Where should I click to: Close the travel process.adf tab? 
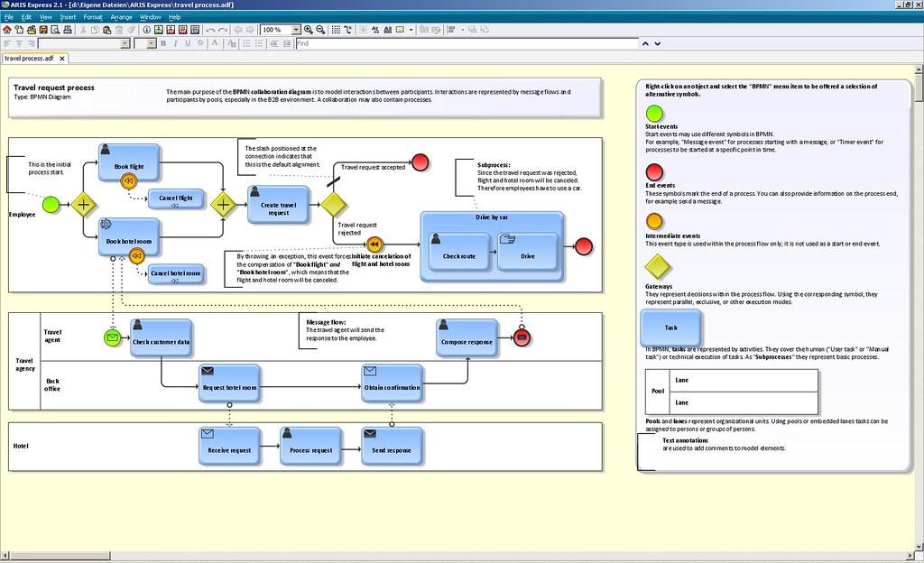[62, 59]
